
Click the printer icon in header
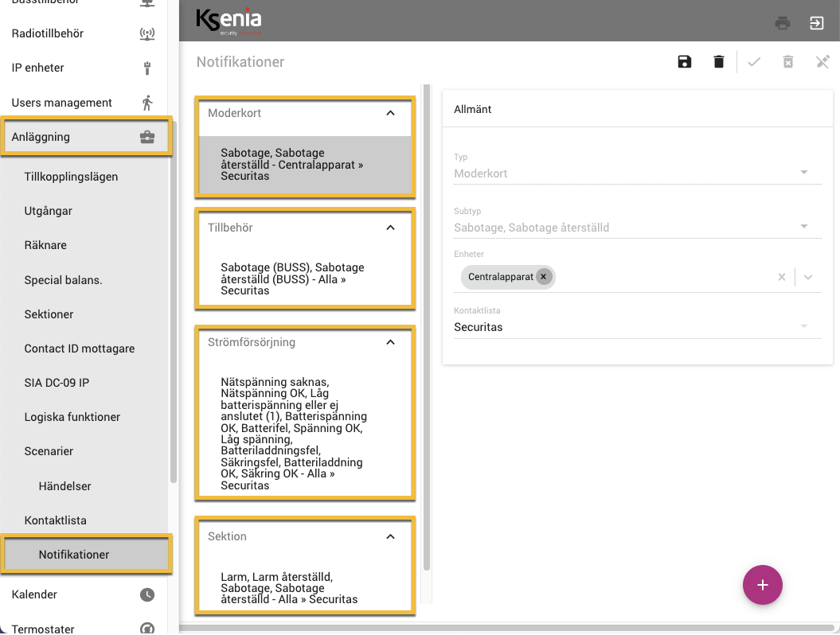(x=782, y=23)
